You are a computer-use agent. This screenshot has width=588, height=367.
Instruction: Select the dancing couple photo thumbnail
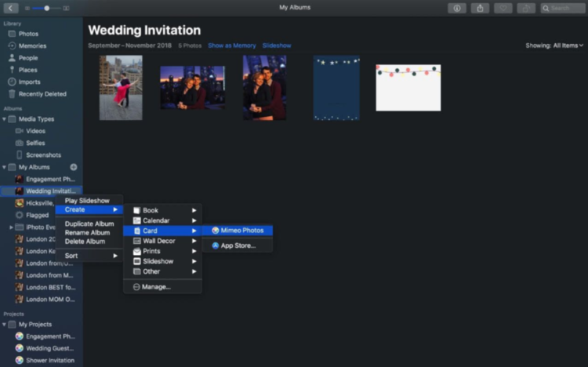121,88
